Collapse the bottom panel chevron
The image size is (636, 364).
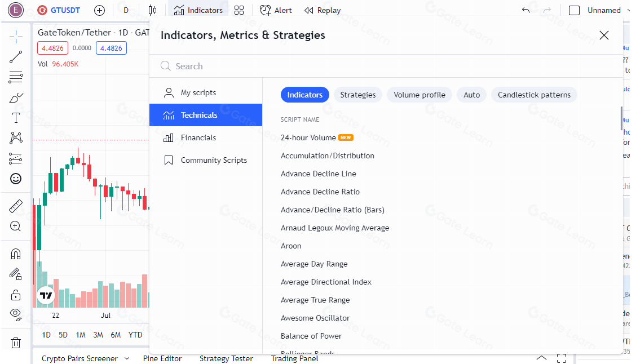pos(541,358)
